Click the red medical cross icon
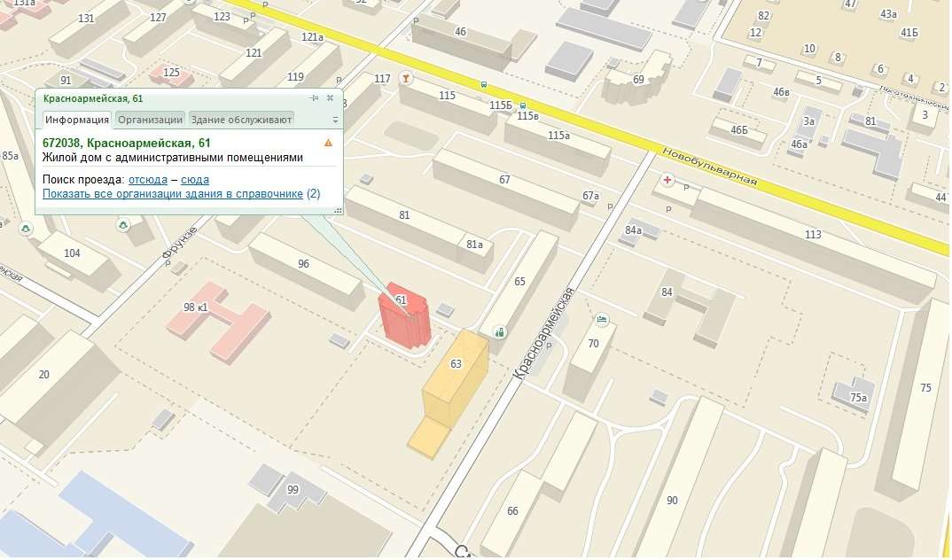 point(667,180)
